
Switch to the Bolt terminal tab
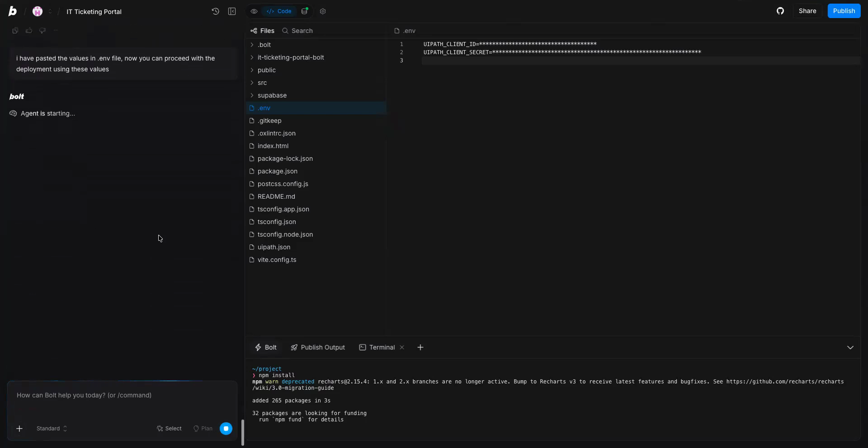(x=266, y=347)
